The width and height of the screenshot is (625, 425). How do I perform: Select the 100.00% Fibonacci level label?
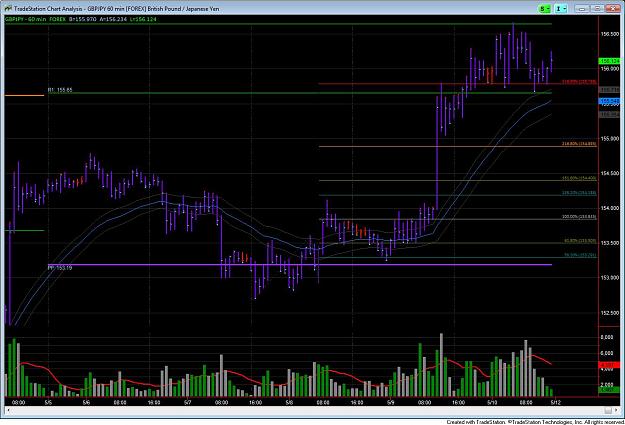[579, 217]
